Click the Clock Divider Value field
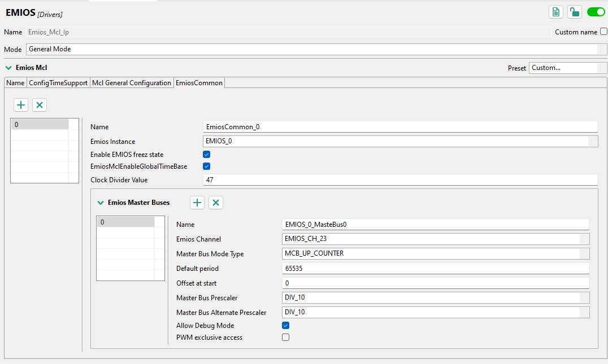608x364 pixels. tap(400, 180)
